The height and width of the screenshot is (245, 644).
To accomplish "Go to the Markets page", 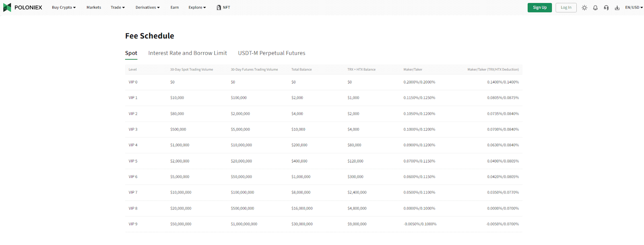I will click(94, 8).
